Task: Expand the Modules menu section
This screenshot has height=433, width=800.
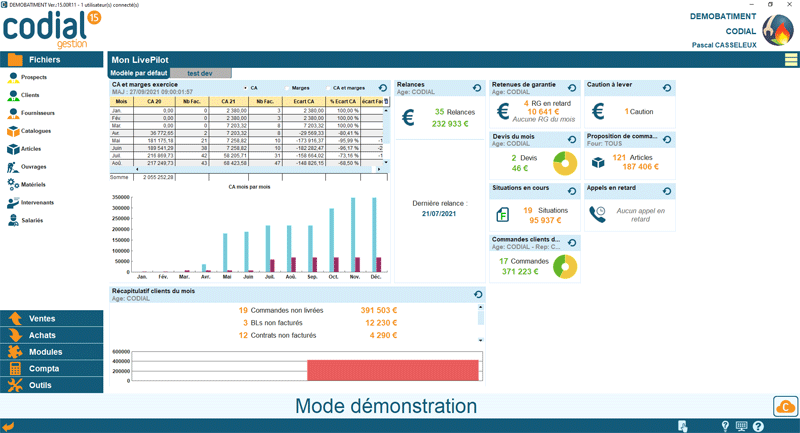Action: pyautogui.click(x=52, y=352)
